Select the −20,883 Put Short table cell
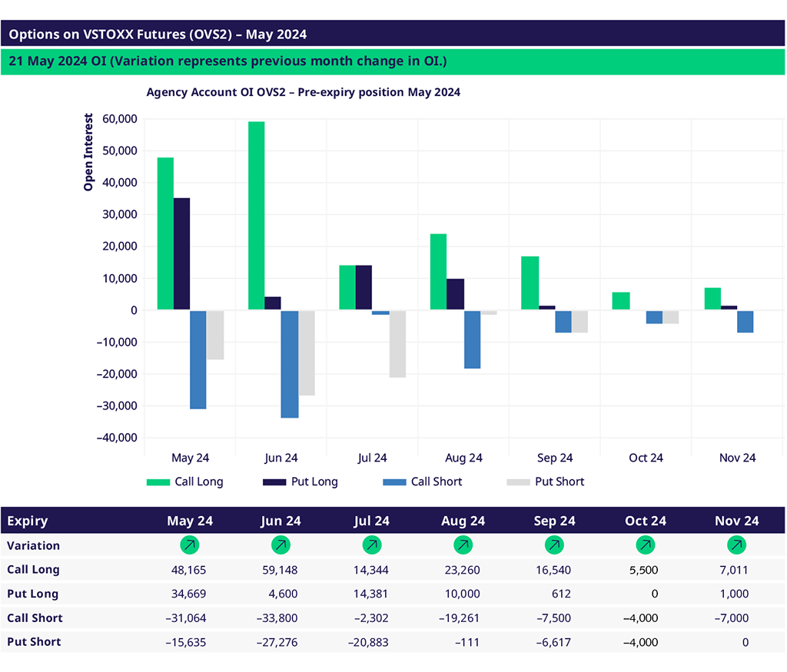The height and width of the screenshot is (672, 787). click(x=370, y=642)
